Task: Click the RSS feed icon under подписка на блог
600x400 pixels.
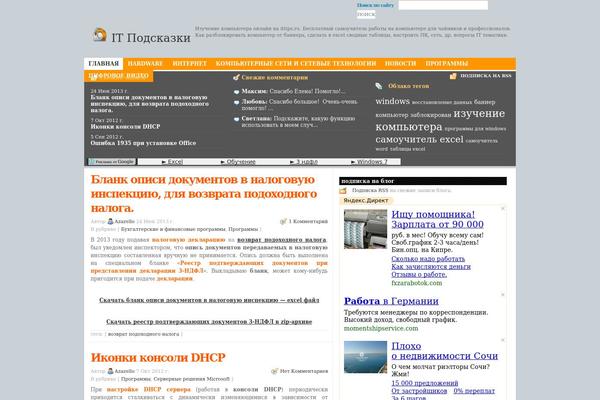Action: 343,191
